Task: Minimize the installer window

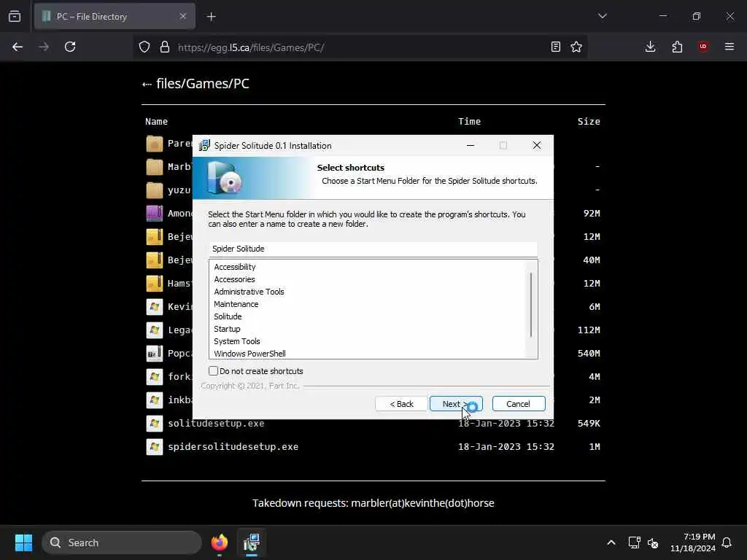Action: pyautogui.click(x=471, y=145)
